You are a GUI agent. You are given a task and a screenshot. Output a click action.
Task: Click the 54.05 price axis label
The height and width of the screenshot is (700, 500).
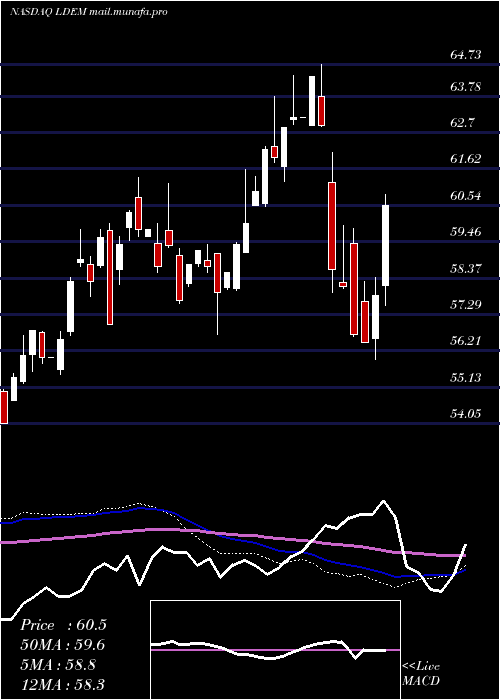pos(466,413)
